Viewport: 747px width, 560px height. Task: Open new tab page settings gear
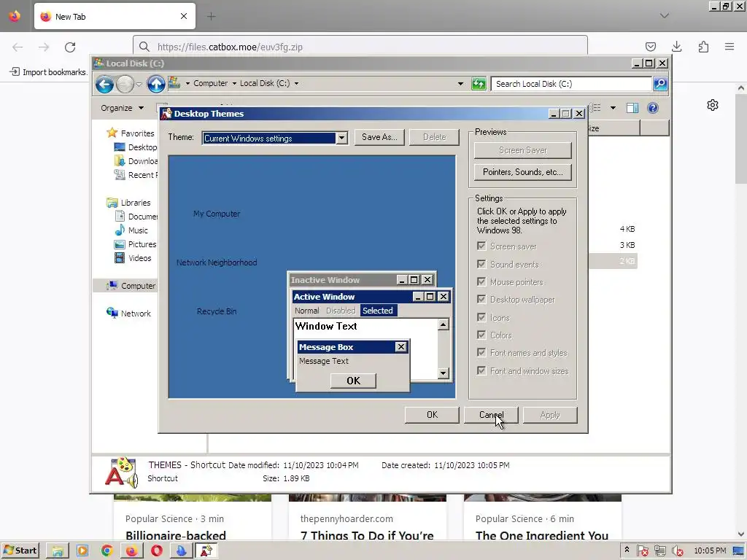(712, 105)
